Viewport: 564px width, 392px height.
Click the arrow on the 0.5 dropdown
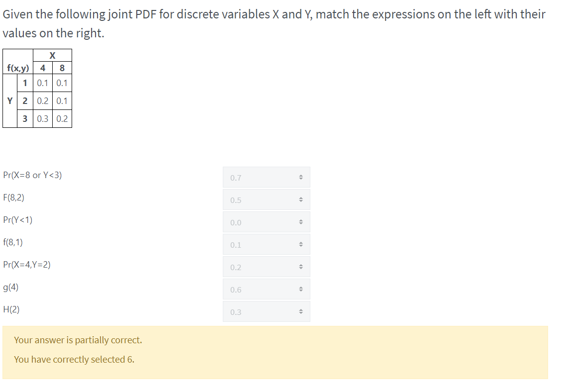(x=301, y=199)
